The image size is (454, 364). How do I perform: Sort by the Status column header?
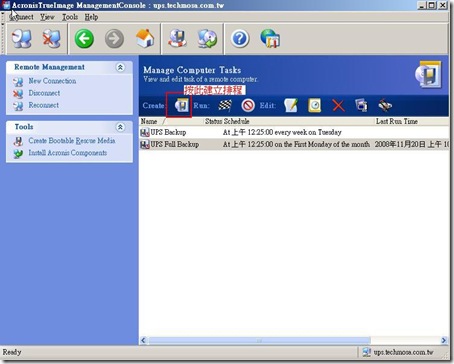point(213,121)
